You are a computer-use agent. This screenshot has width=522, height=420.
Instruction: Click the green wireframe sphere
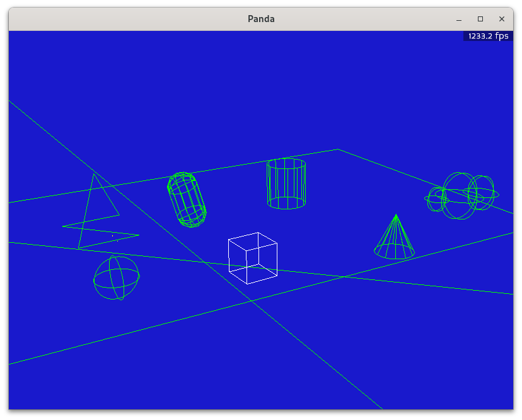coord(117,277)
